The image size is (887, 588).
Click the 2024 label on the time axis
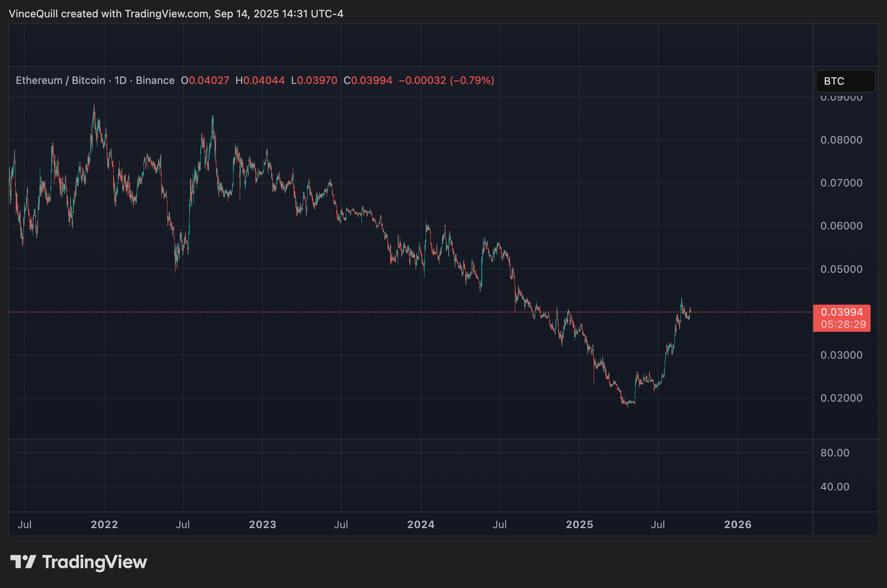[x=420, y=525]
